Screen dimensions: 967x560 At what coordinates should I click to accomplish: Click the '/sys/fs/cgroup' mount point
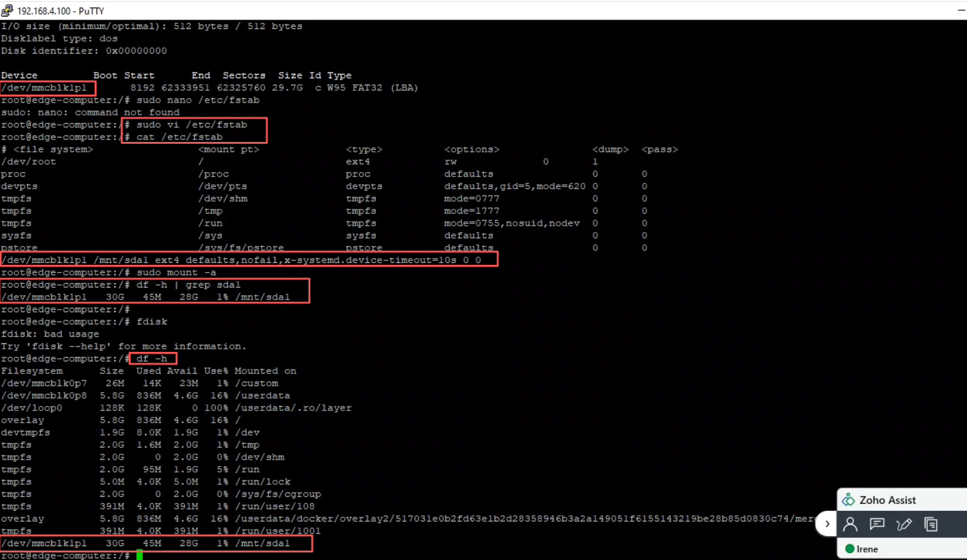(x=278, y=494)
